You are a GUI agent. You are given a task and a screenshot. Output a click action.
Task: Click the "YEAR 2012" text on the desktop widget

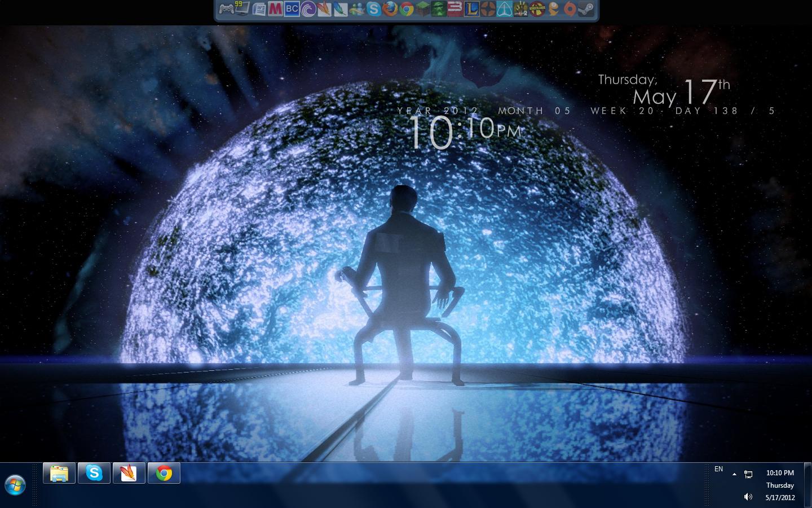click(x=438, y=111)
